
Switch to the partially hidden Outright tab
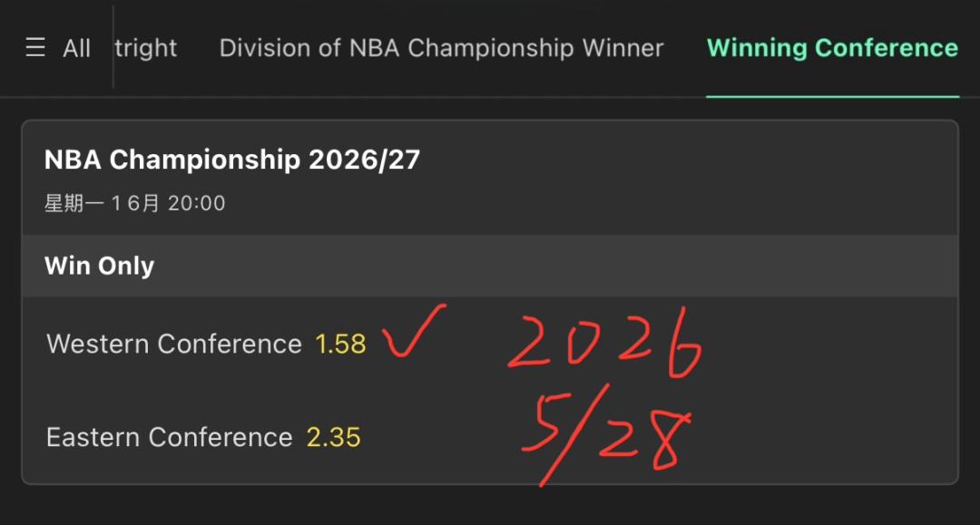coord(146,48)
